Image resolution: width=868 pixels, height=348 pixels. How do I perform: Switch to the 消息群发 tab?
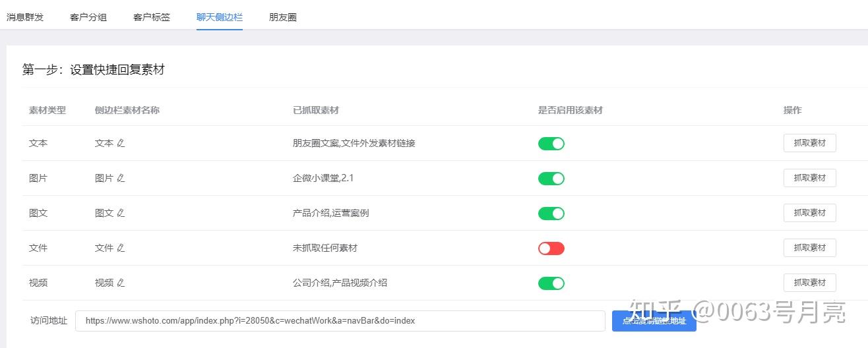click(x=25, y=17)
